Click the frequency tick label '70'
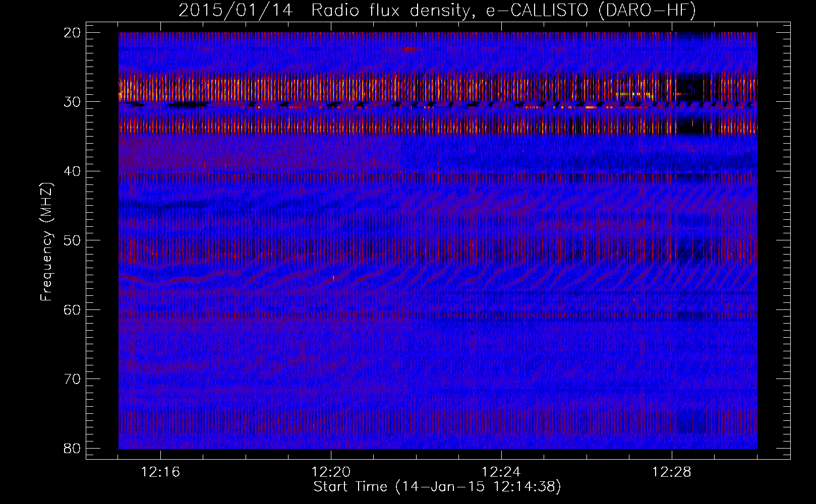The height and width of the screenshot is (504, 816). coord(73,379)
